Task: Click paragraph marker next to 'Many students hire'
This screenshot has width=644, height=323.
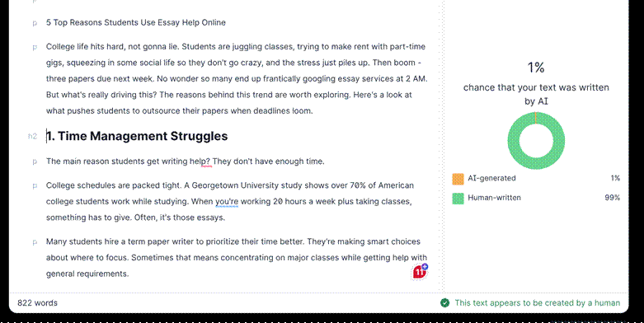Action: point(35,242)
